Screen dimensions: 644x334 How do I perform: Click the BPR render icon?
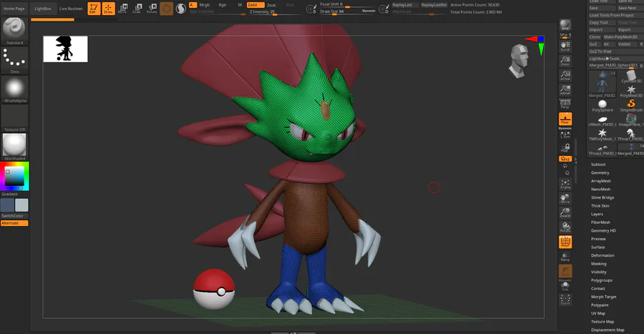565,26
